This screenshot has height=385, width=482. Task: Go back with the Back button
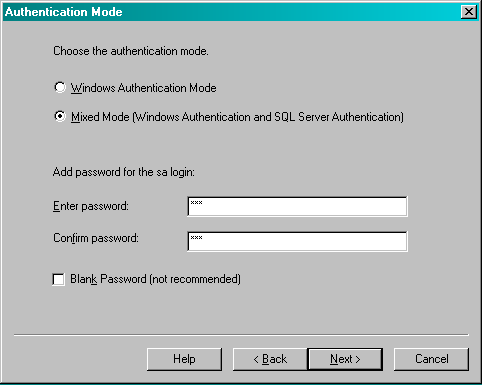pos(270,359)
